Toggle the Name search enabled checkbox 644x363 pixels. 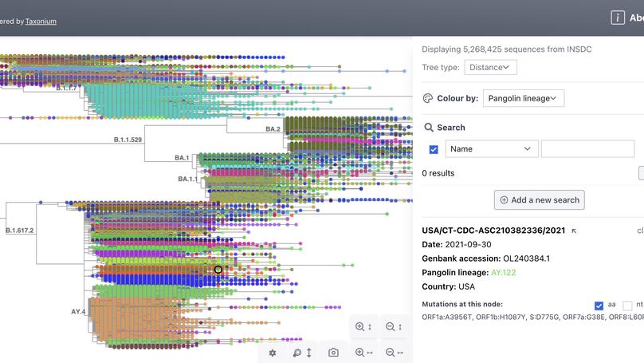pyautogui.click(x=434, y=149)
